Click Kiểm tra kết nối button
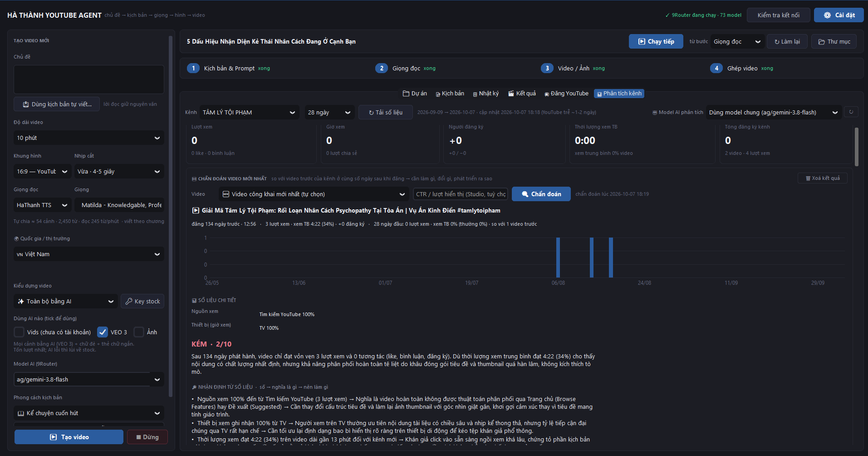868x456 pixels. click(779, 15)
